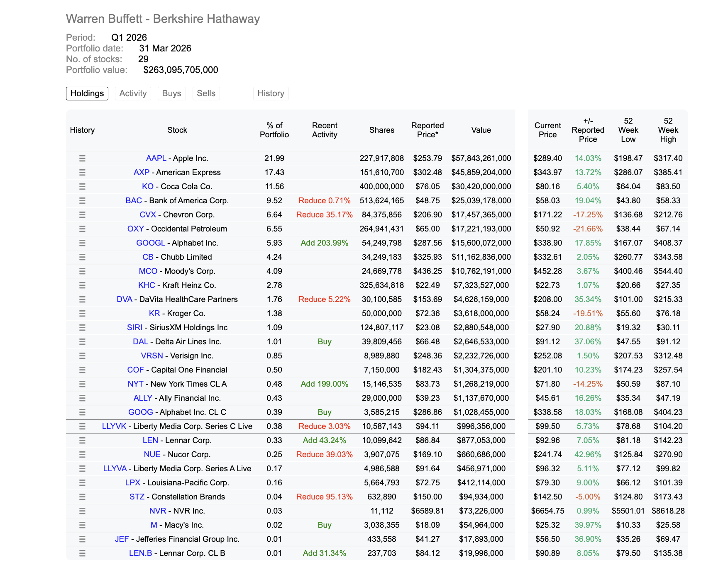Open history icon for Kroger Co. row
This screenshot has width=728, height=565.
[x=82, y=313]
